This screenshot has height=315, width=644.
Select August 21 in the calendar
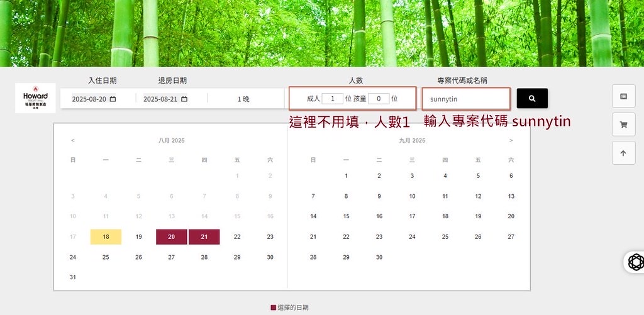[204, 236]
